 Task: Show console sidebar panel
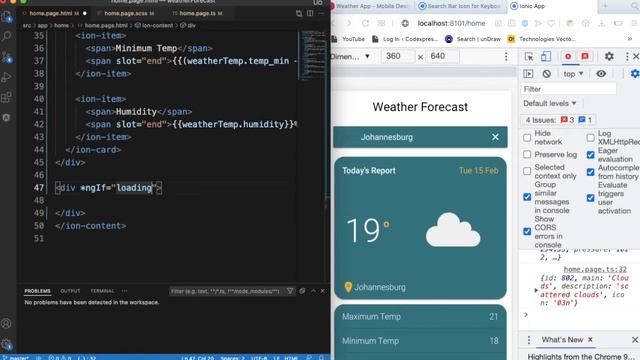click(x=528, y=74)
